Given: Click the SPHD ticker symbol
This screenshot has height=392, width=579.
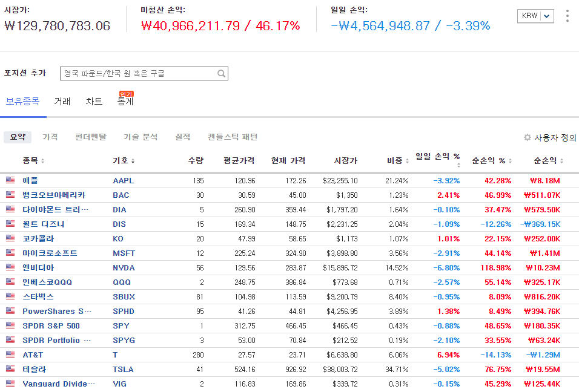Looking at the screenshot, I should [x=124, y=311].
